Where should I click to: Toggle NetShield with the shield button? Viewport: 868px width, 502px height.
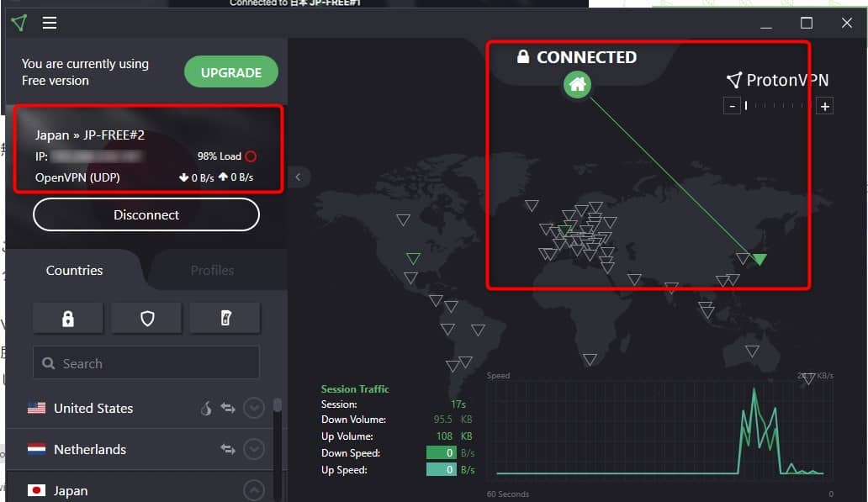[x=146, y=318]
